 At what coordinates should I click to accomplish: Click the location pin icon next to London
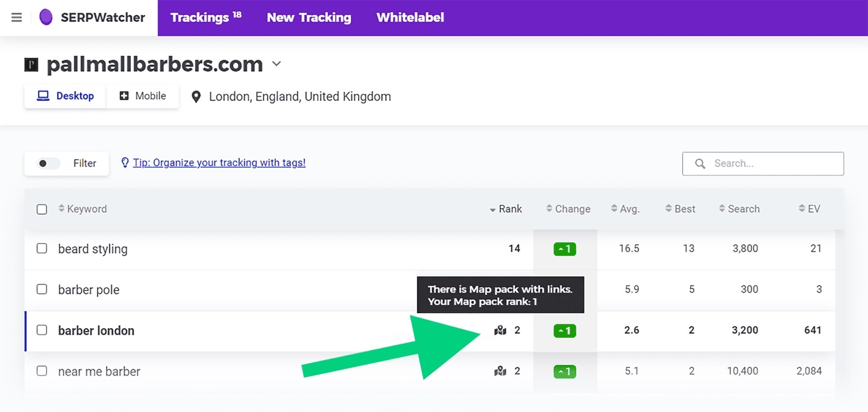(x=196, y=96)
